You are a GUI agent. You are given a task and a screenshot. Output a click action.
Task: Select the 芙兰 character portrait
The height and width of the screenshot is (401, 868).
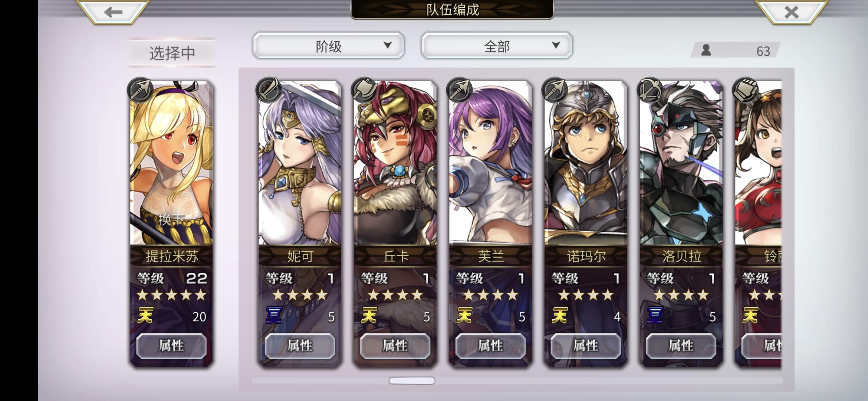(x=490, y=163)
